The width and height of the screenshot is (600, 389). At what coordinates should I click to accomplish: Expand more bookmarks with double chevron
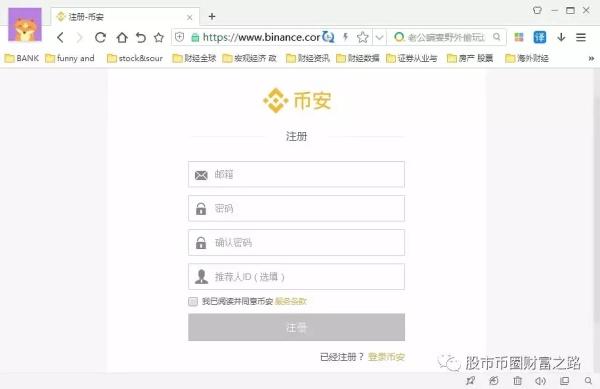(x=591, y=59)
